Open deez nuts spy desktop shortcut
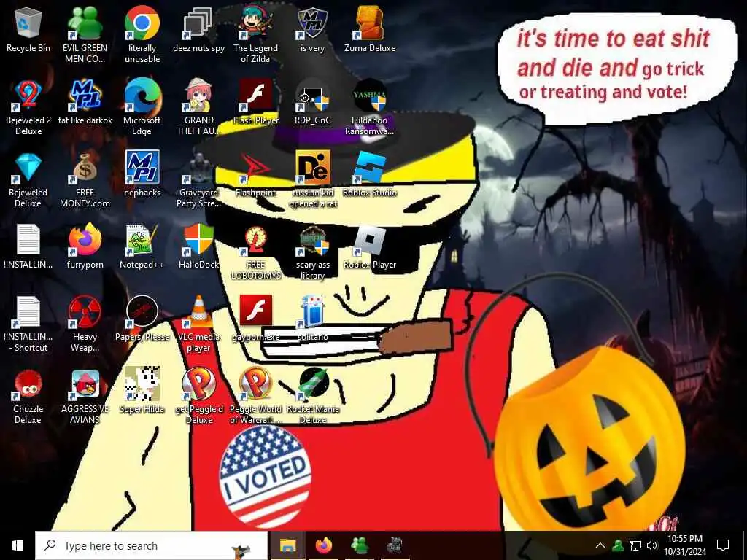Viewport: 747px width, 560px height. pos(198,28)
